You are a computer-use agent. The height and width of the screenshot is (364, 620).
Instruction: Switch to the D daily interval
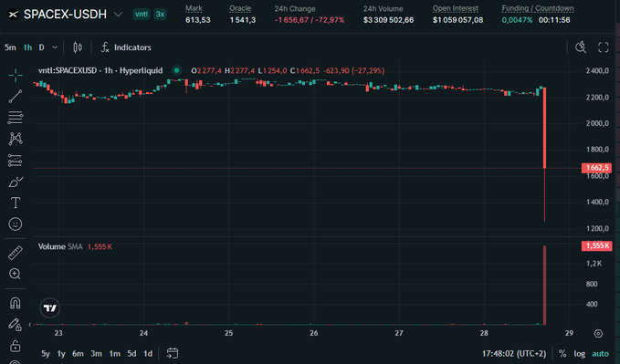41,47
